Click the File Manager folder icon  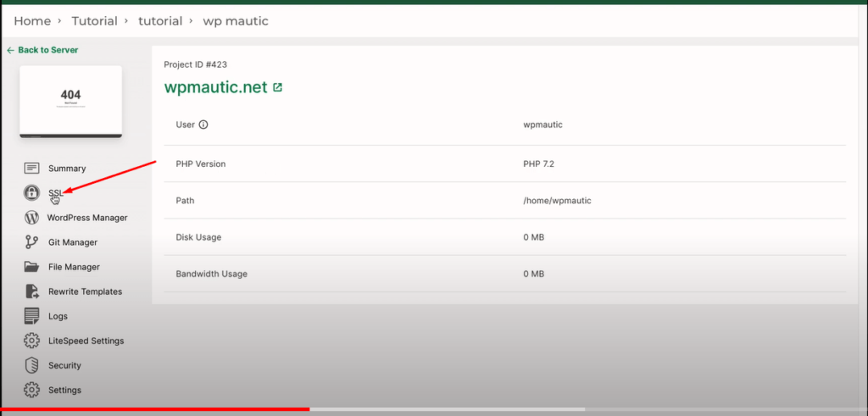coord(32,267)
